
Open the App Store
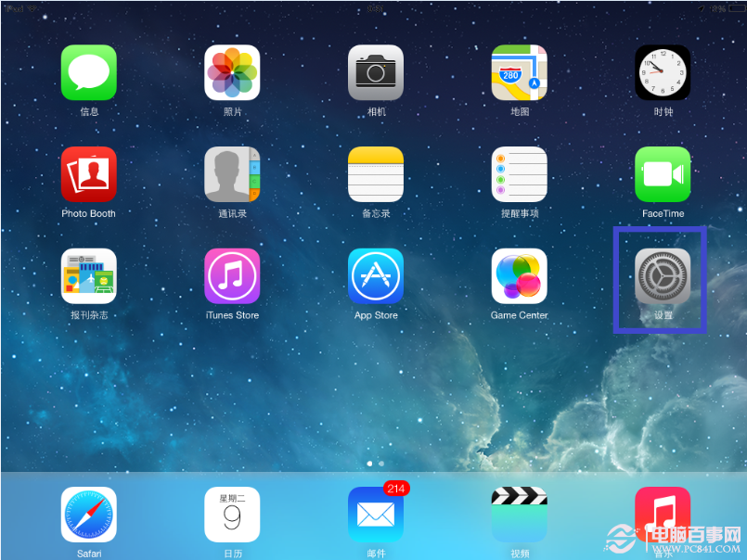tap(376, 276)
